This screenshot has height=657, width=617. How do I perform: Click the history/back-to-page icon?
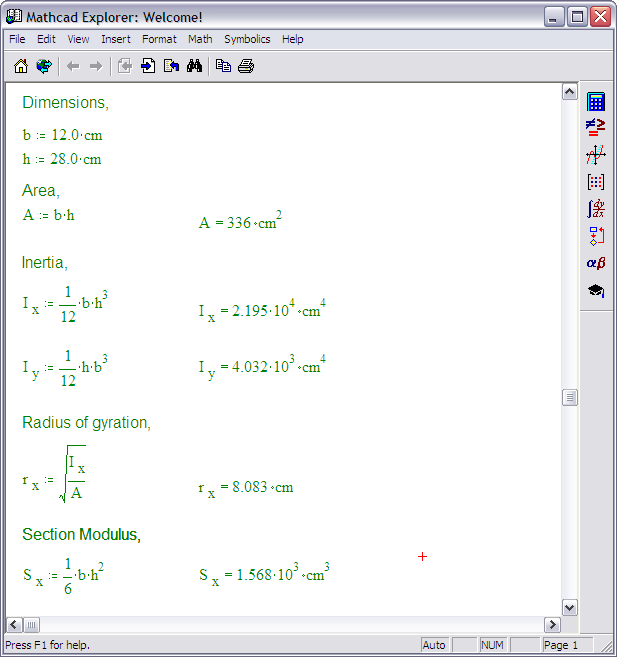point(171,66)
